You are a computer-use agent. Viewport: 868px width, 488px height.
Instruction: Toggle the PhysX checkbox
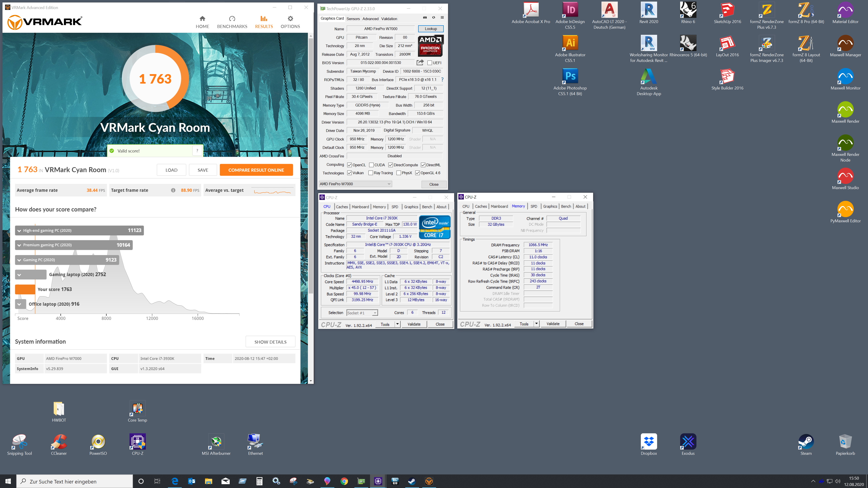pyautogui.click(x=399, y=173)
